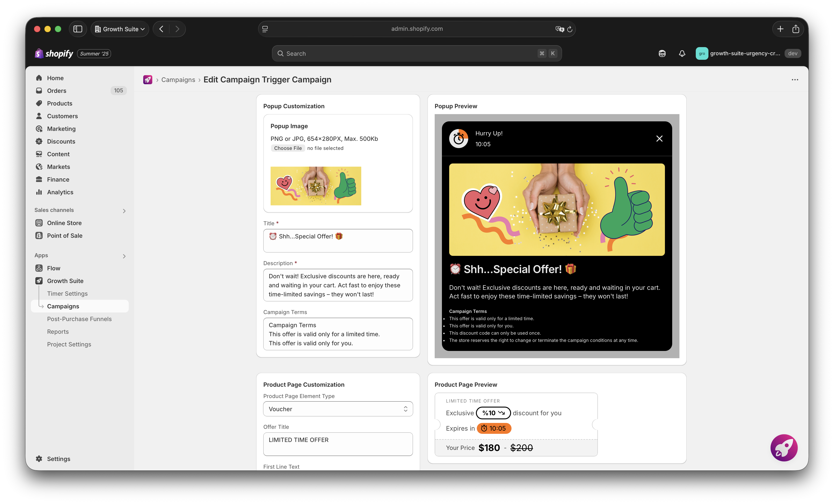Click the timer icon in popup header
This screenshot has width=834, height=504.
coord(459,138)
